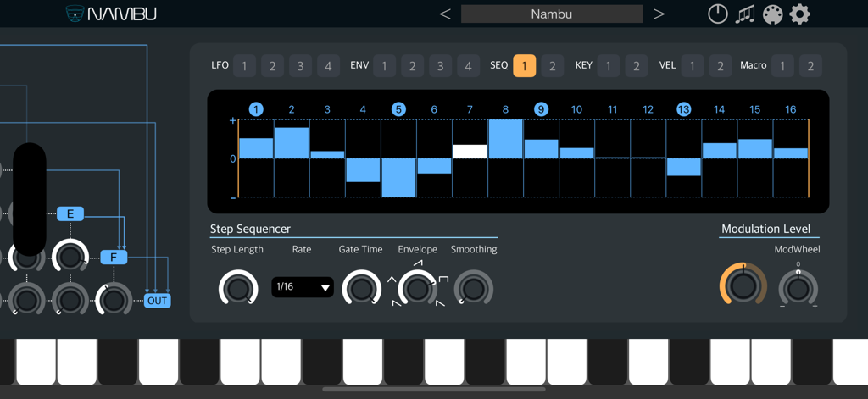
Task: Click the negative bar of step 5
Action: click(x=398, y=178)
